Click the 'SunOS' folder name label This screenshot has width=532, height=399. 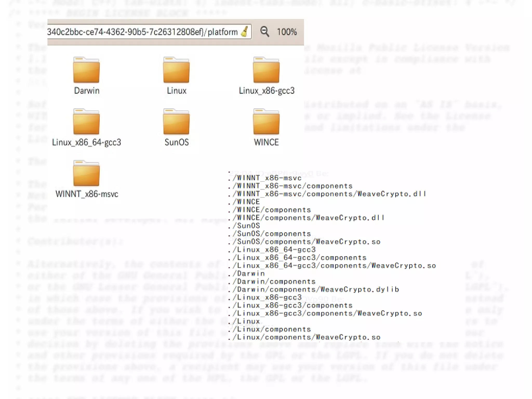pyautogui.click(x=177, y=142)
